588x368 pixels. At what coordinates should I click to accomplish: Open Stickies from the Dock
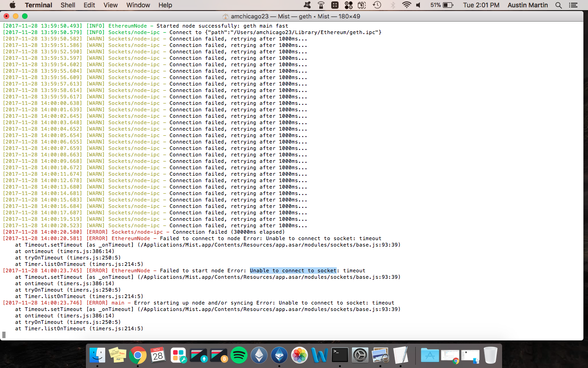click(118, 355)
